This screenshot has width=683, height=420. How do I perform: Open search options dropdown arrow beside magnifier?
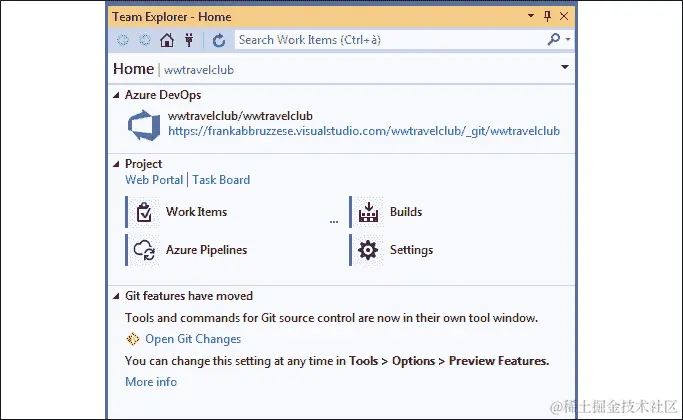(x=568, y=39)
